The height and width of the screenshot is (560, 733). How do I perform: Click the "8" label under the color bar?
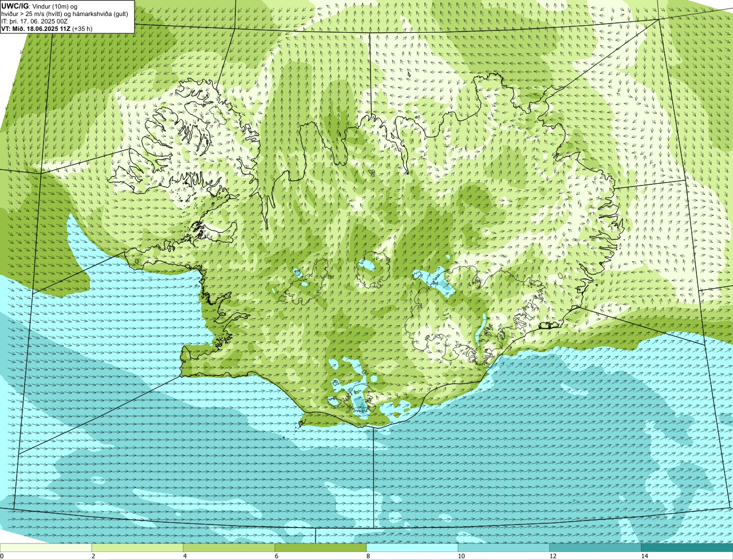point(368,556)
